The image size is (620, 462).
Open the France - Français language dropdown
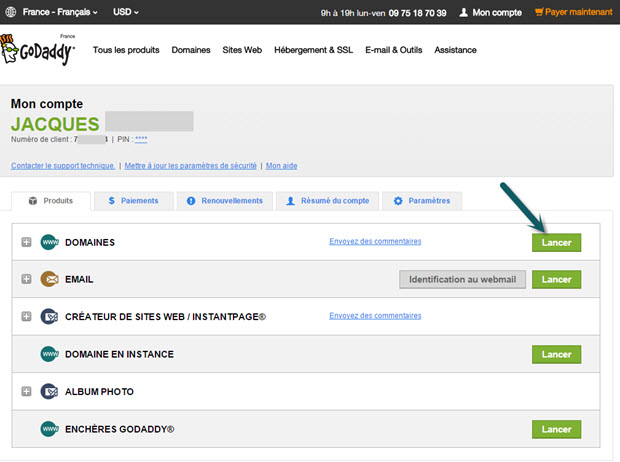point(60,12)
